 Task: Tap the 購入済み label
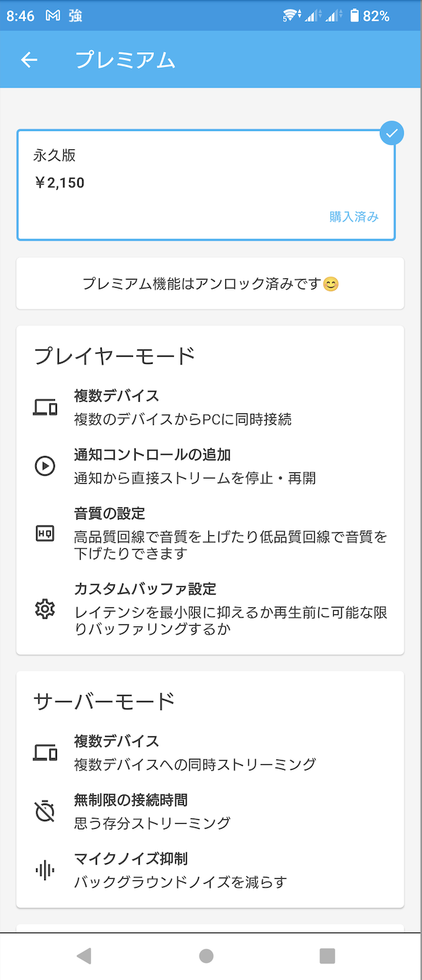click(353, 217)
